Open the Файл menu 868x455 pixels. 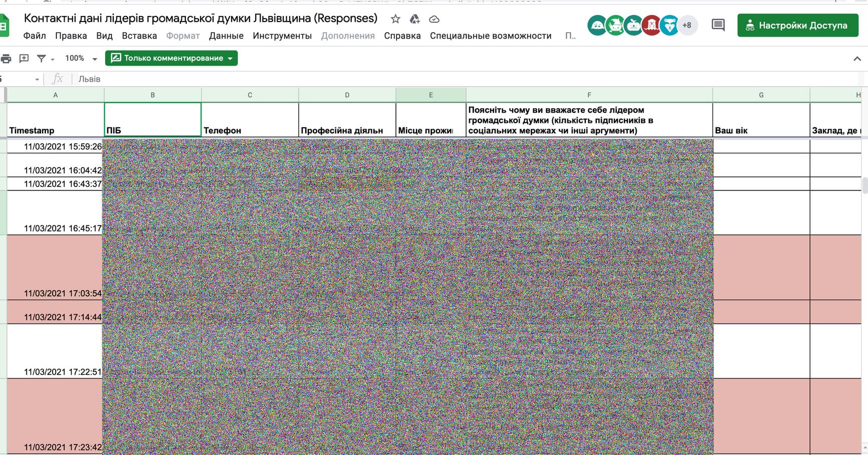[x=35, y=36]
